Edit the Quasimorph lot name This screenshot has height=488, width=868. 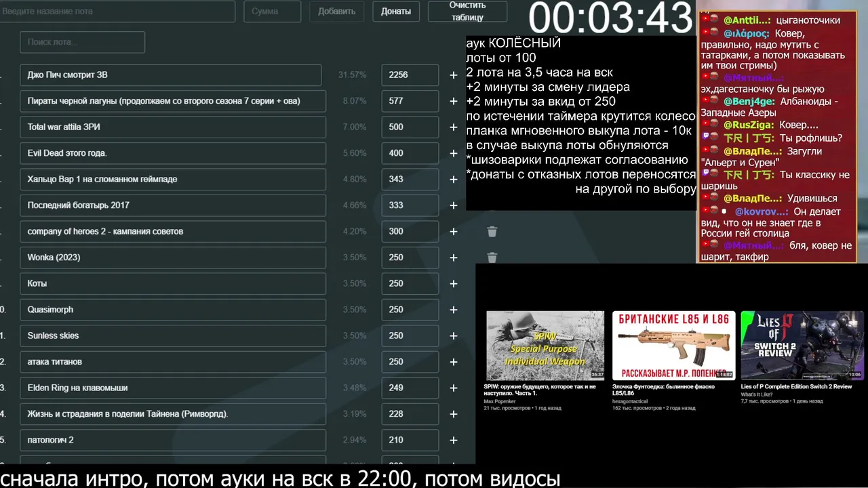(172, 310)
